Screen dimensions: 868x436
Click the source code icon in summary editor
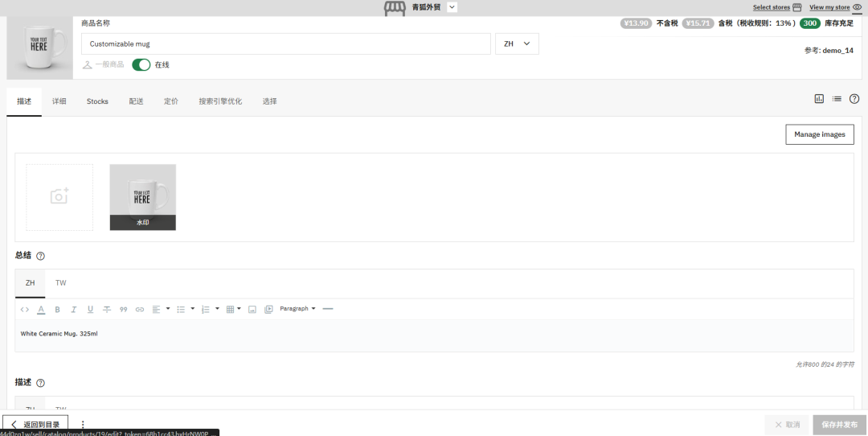point(25,309)
